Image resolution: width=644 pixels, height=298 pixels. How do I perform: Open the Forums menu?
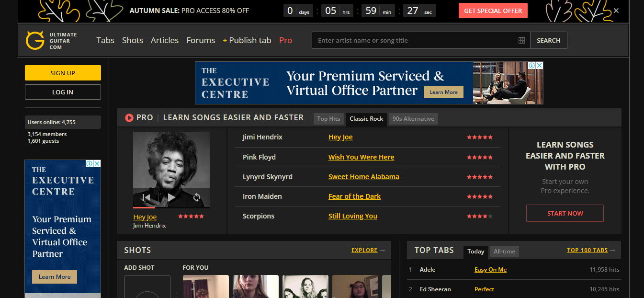[201, 40]
